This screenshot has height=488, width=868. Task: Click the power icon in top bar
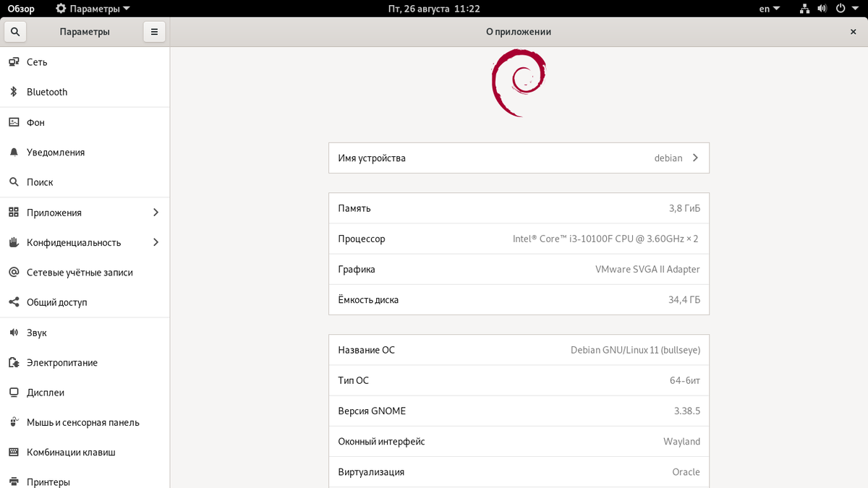click(x=841, y=9)
